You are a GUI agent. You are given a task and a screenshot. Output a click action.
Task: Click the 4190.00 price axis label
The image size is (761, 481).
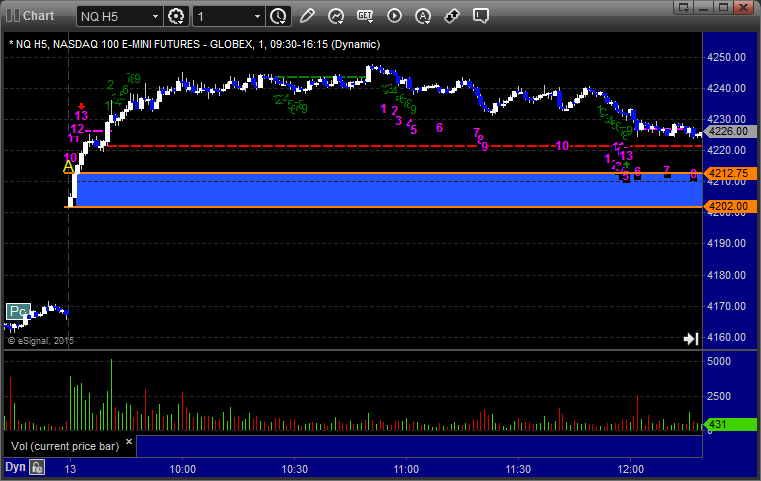tap(727, 243)
